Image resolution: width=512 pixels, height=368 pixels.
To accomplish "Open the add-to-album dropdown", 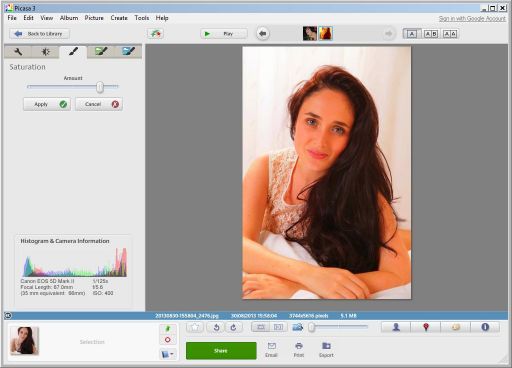I will click(x=168, y=354).
